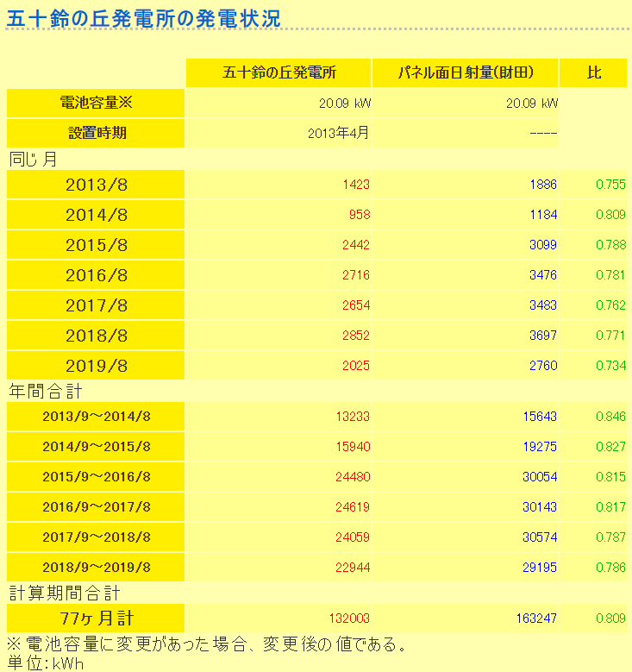Click the blue value 3099

pos(543,245)
